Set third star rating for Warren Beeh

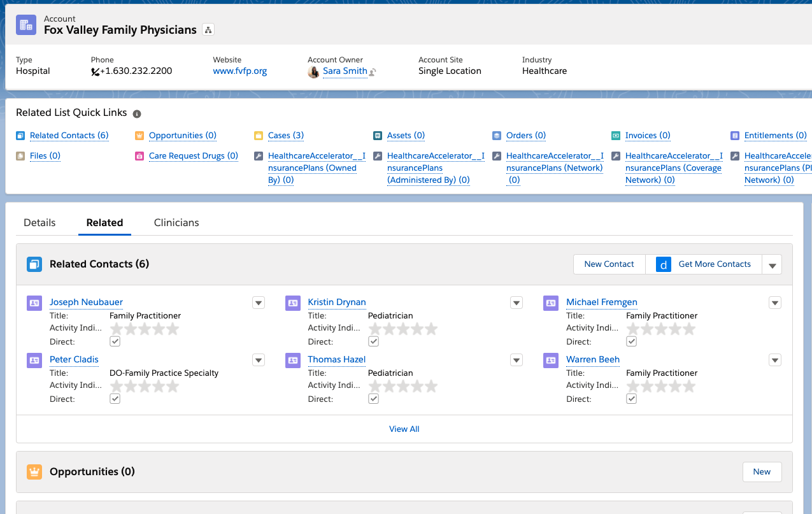[x=661, y=386]
